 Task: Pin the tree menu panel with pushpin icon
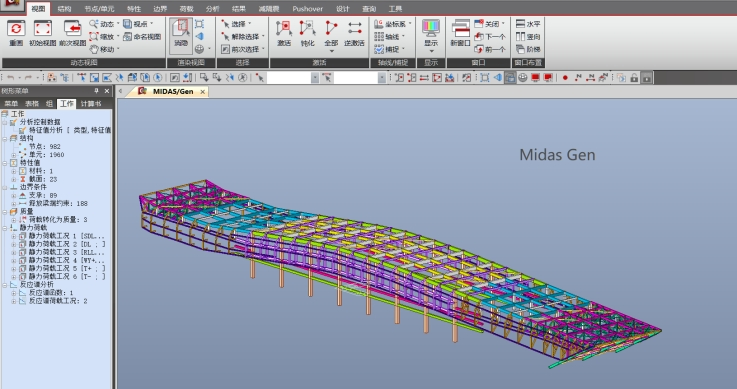[x=96, y=91]
